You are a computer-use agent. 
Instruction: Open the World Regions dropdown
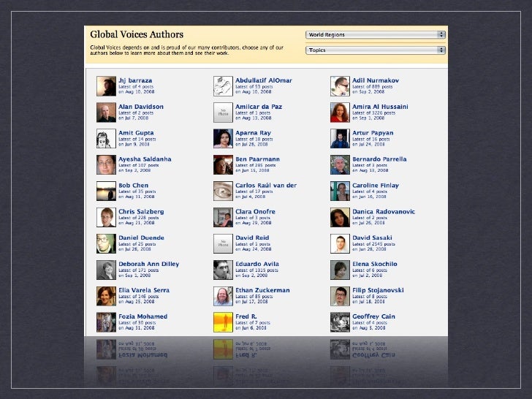pyautogui.click(x=376, y=34)
